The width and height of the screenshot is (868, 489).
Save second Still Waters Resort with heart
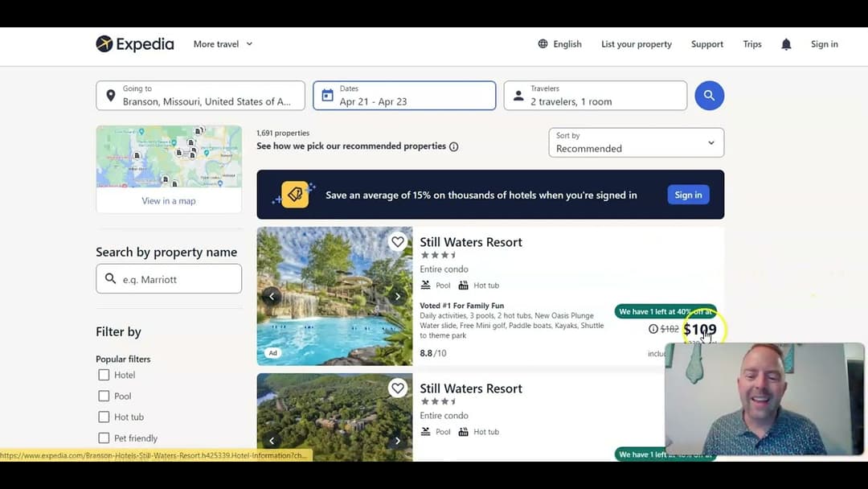(x=398, y=388)
